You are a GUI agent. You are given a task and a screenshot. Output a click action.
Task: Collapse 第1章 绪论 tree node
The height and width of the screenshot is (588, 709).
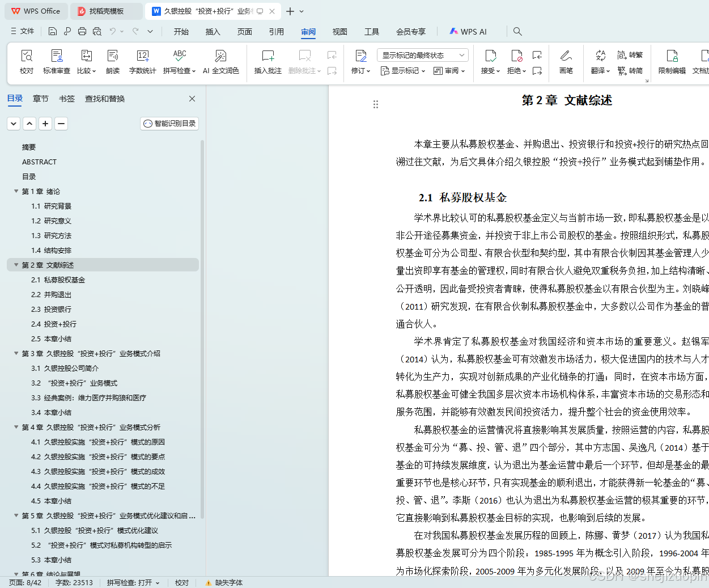tap(16, 191)
